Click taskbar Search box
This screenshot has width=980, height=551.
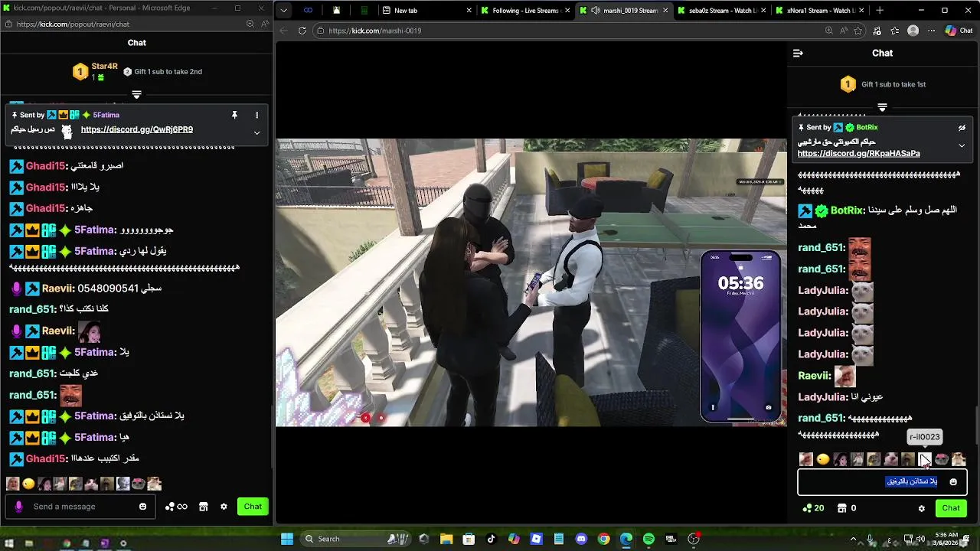(356, 539)
